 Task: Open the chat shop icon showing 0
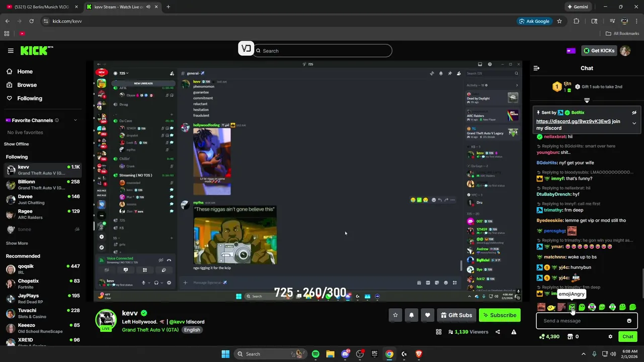coord(573,337)
